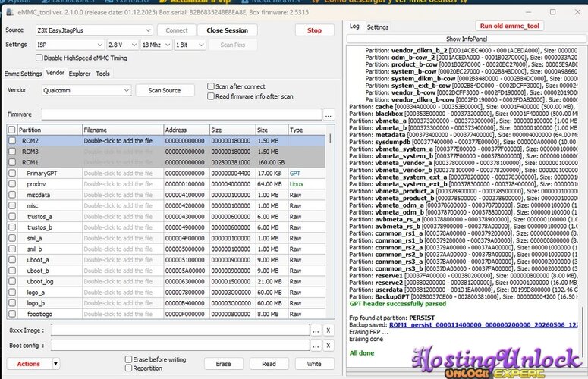Clear the Boot config field with X

[328, 346]
